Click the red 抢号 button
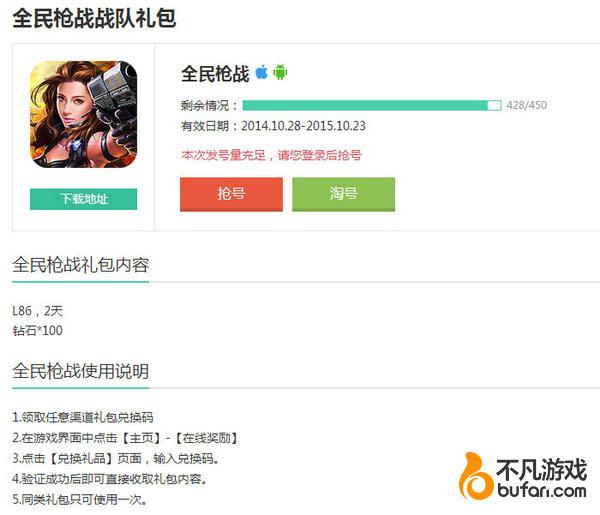 pyautogui.click(x=231, y=194)
